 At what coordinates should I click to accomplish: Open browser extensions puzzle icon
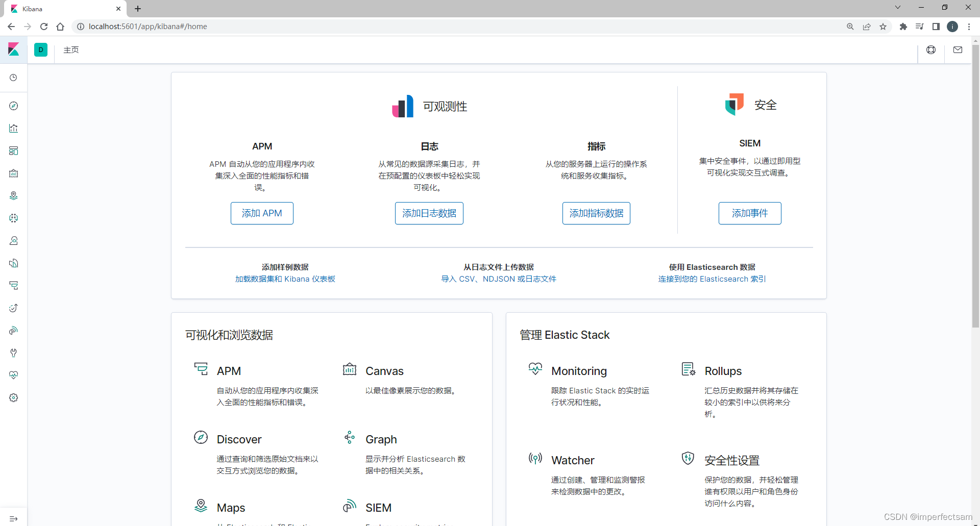903,27
